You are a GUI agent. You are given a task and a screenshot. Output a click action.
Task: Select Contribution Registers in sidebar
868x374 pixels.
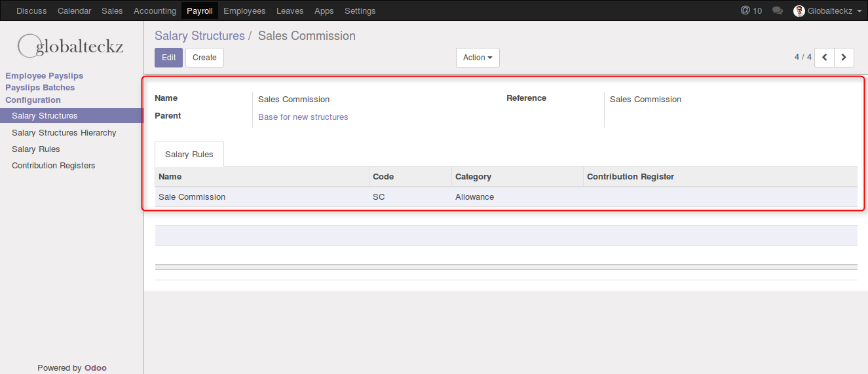[54, 166]
